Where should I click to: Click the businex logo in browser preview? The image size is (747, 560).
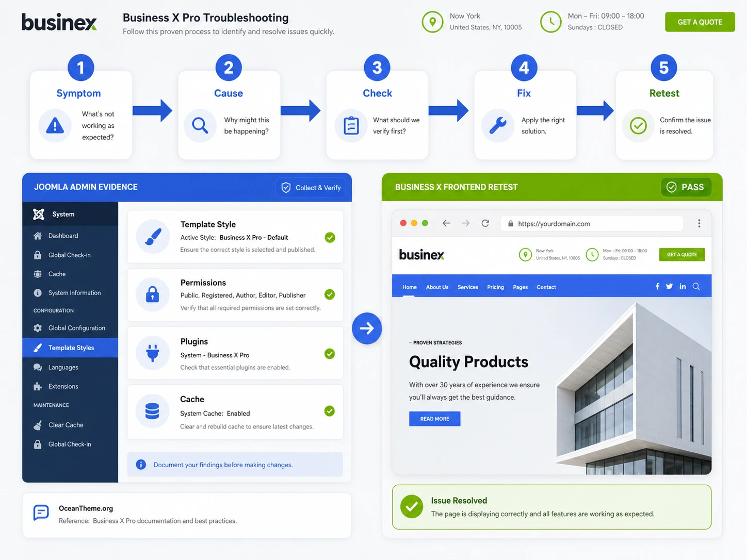pos(421,255)
